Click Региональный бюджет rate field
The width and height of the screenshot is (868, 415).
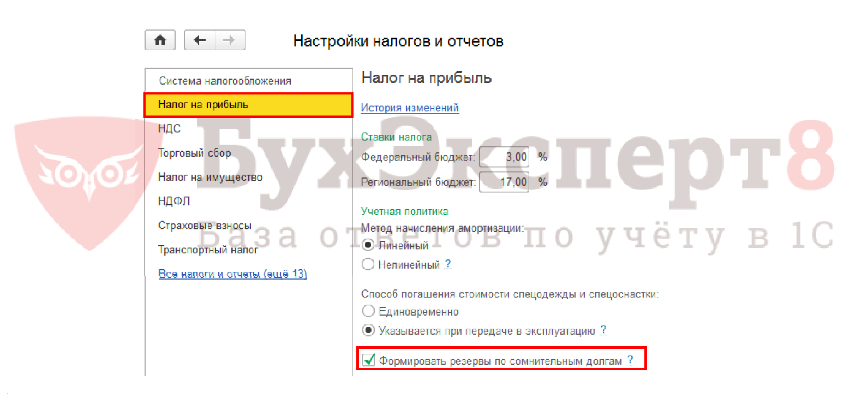point(504,182)
